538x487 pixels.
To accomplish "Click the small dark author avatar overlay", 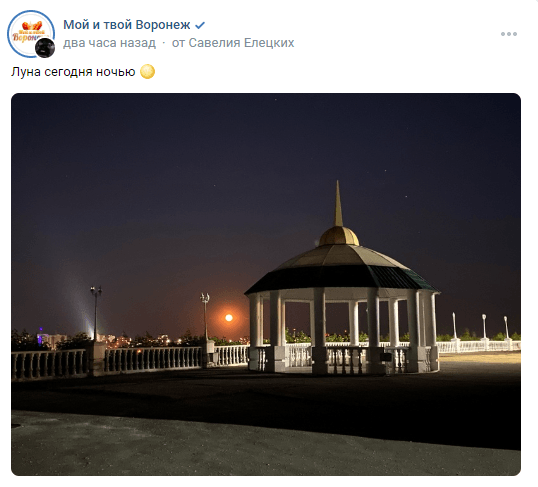I will click(45, 48).
